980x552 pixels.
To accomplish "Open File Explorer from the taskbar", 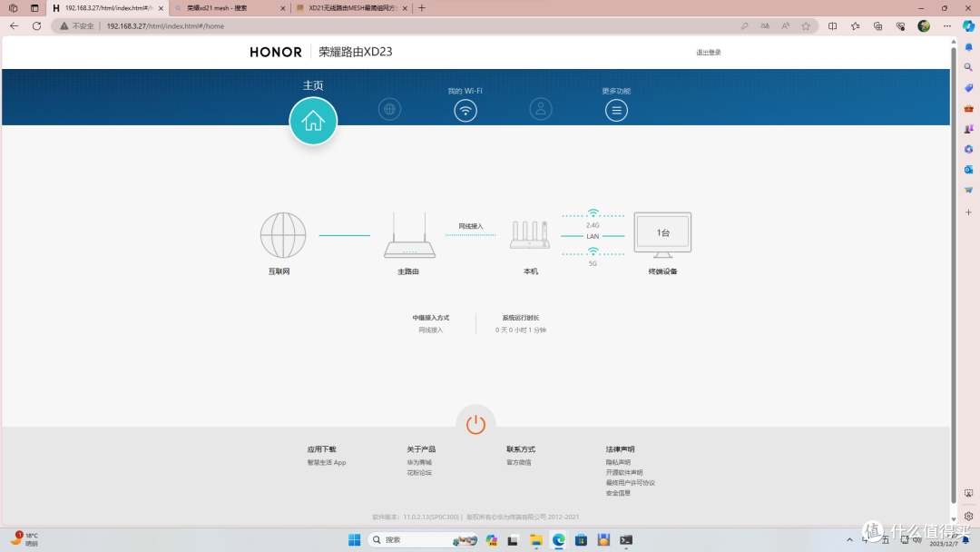I will (x=535, y=540).
